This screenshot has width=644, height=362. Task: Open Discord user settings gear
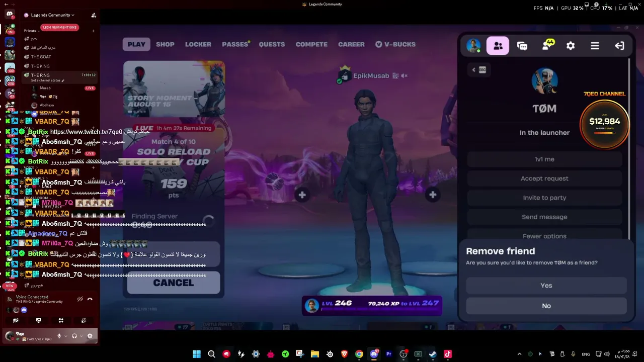coord(90,336)
